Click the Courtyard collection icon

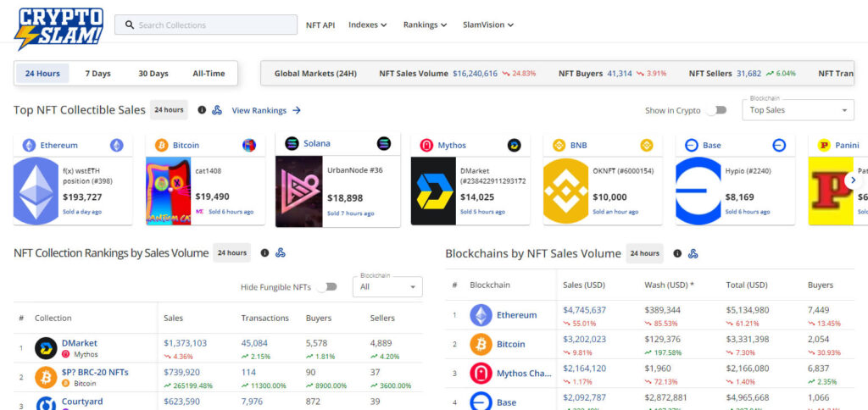point(46,405)
